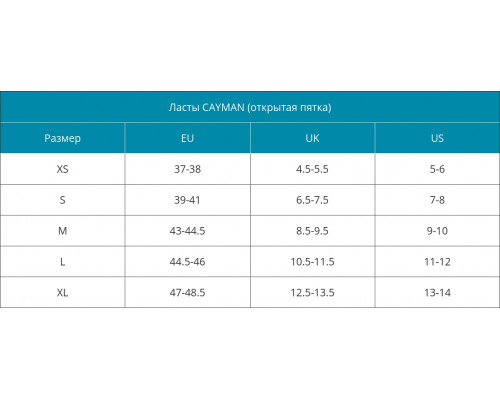The image size is (500, 400).
Task: Click the XS size row label
Action: pos(63,169)
